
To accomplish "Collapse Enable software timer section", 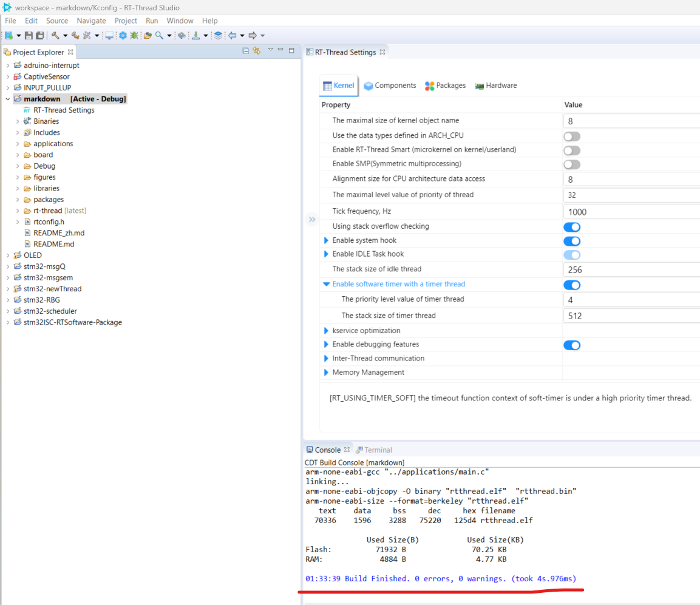I will click(x=327, y=284).
